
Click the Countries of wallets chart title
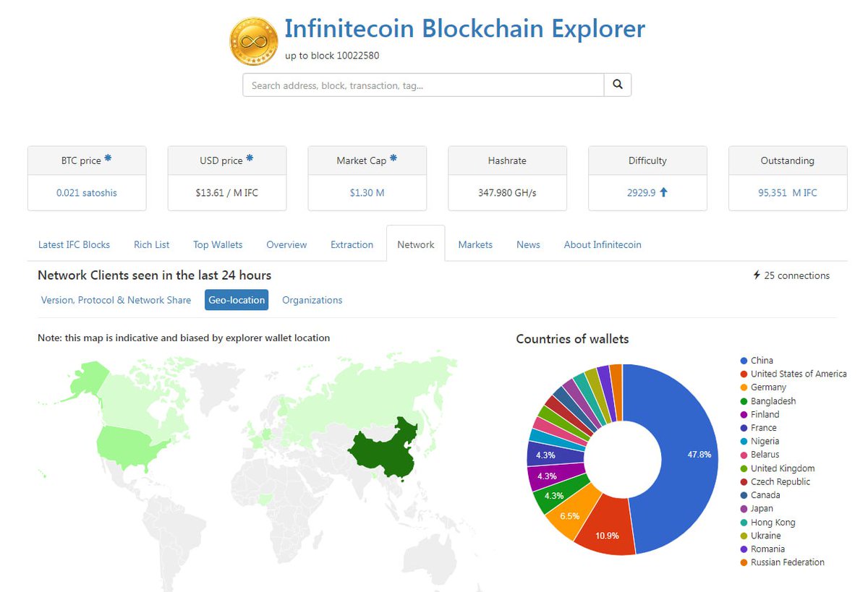click(572, 339)
